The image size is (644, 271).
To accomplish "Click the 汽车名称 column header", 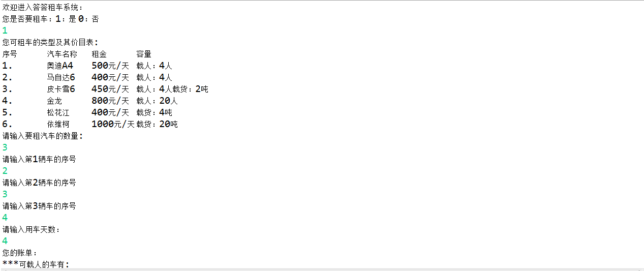I will click(62, 54).
